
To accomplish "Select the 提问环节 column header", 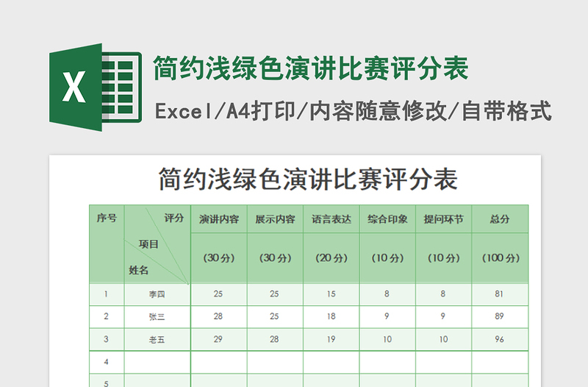I will [x=444, y=219].
